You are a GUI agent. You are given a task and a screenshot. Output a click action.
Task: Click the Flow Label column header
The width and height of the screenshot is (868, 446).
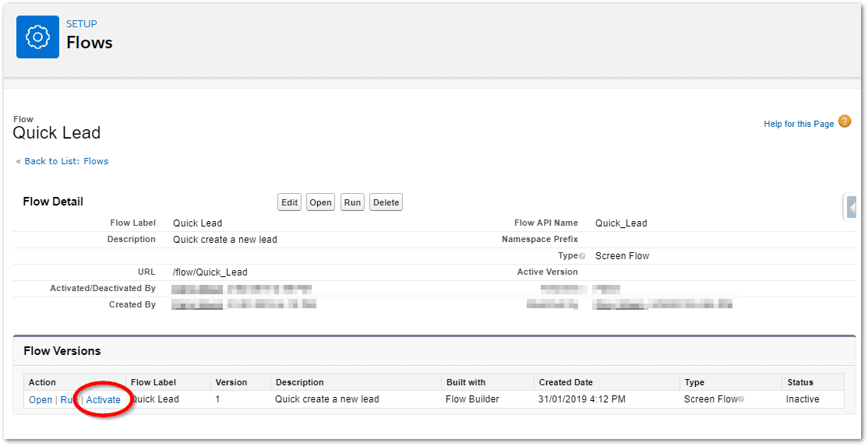pos(153,382)
